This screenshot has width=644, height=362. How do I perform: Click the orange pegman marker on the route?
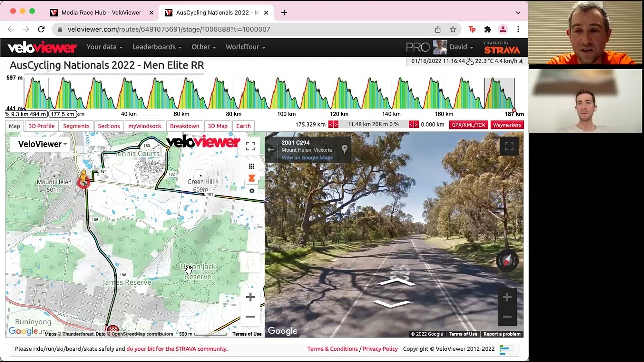pos(84,176)
